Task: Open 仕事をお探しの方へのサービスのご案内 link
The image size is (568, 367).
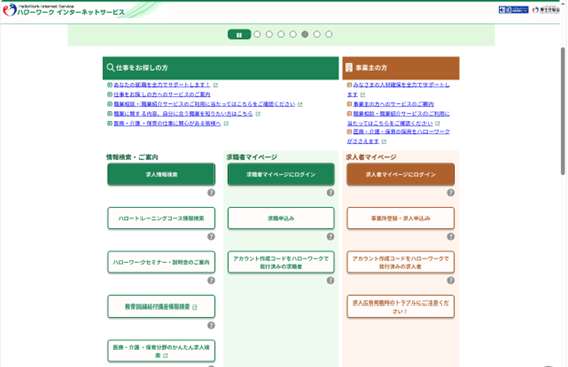Action: point(162,95)
